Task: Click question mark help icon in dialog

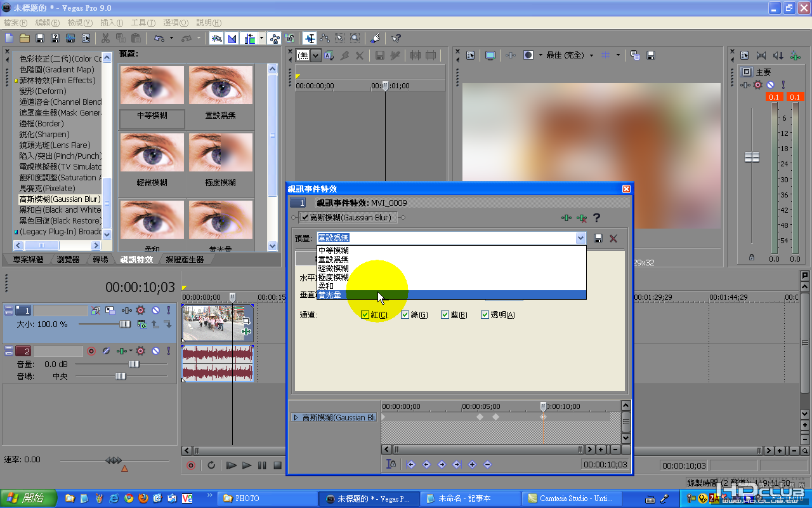Action: pyautogui.click(x=597, y=218)
